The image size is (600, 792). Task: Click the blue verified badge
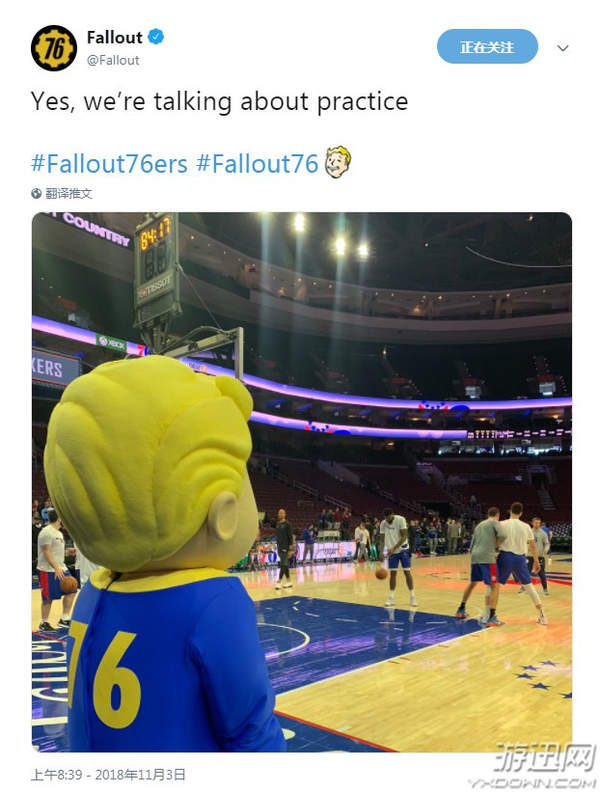157,37
